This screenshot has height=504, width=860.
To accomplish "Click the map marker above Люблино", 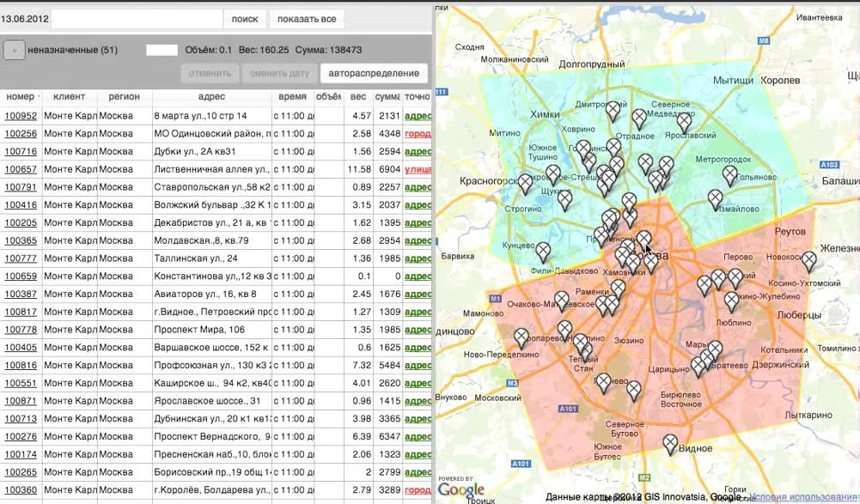I will [731, 301].
